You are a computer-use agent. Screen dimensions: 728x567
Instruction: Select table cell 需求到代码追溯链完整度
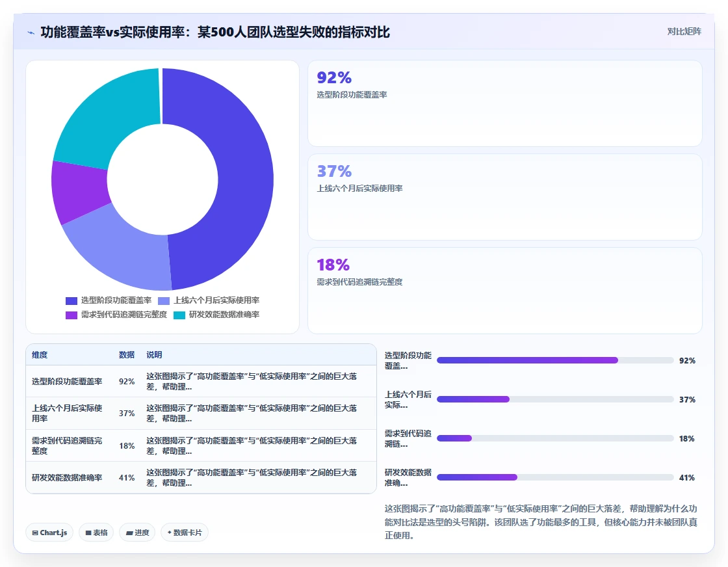tap(67, 445)
